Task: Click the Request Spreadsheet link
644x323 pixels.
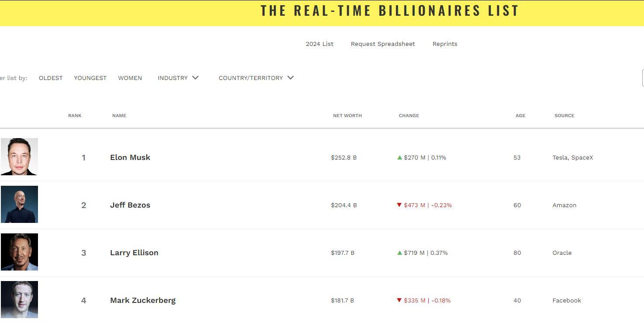Action: [x=383, y=44]
